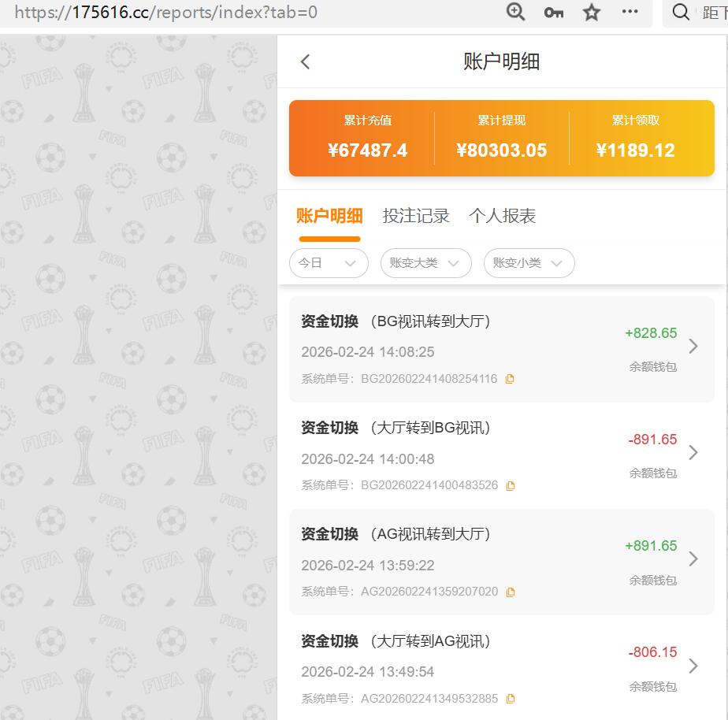Switch to the 投注记录 tab

[x=416, y=214]
